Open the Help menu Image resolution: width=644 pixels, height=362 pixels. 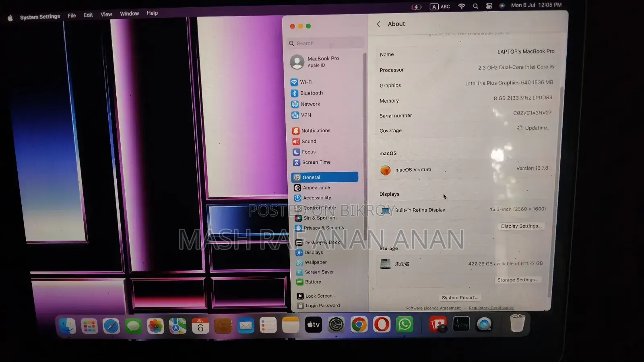152,13
